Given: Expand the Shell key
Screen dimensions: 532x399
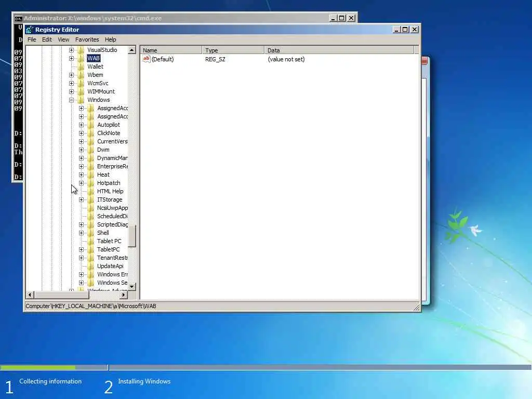Looking at the screenshot, I should [x=81, y=233].
